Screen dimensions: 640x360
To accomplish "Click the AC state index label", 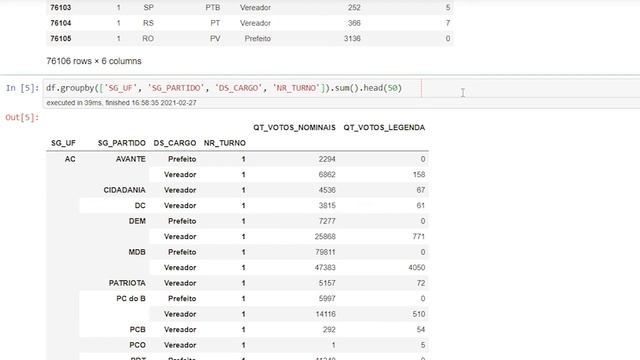I will [70, 159].
